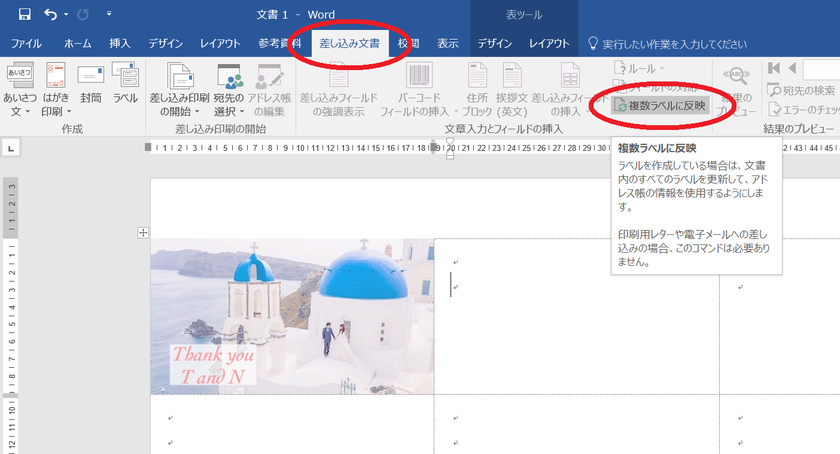The image size is (840, 454).
Task: Open the 表ツール デザイン tab
Action: coord(494,43)
